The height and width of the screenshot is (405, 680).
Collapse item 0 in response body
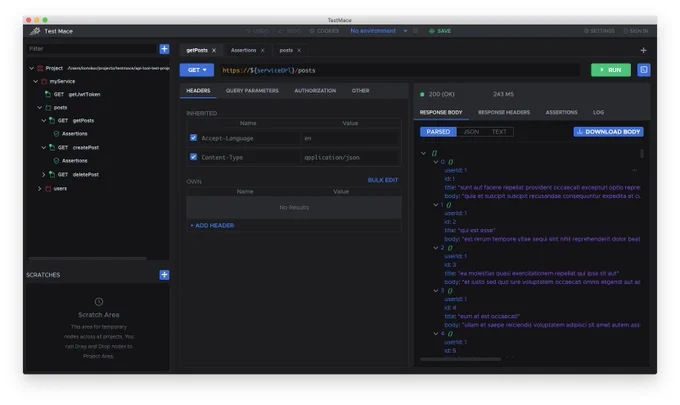coord(435,162)
